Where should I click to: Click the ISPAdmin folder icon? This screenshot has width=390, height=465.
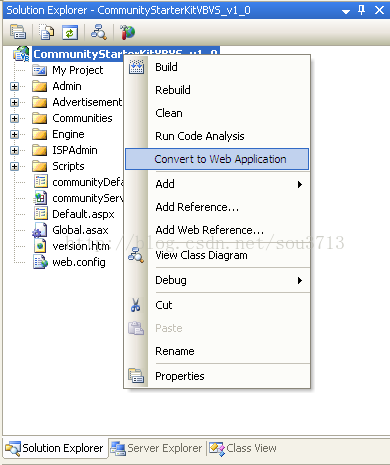40,150
